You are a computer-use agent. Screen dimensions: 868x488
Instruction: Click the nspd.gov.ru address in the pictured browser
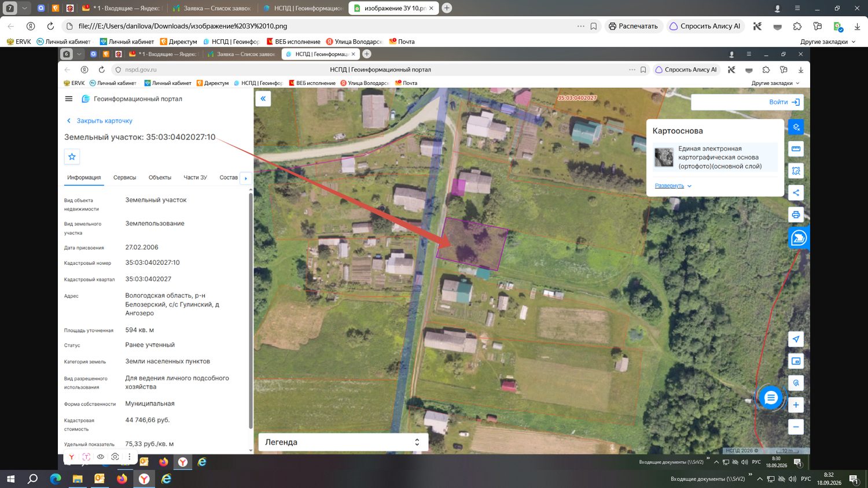(x=141, y=70)
